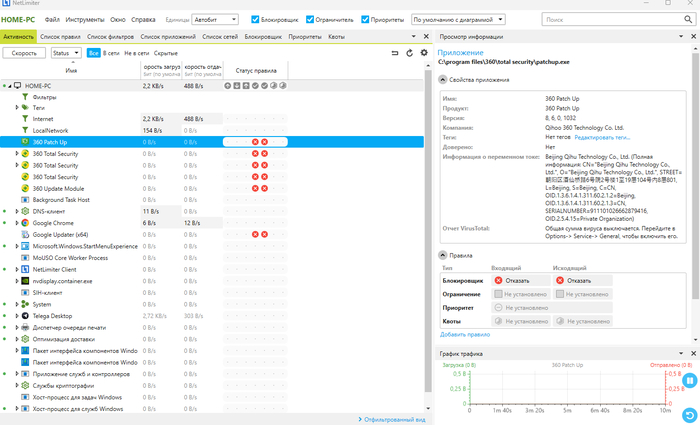Toggle the Блокировщик checkbox
The width and height of the screenshot is (700, 425).
pos(254,19)
